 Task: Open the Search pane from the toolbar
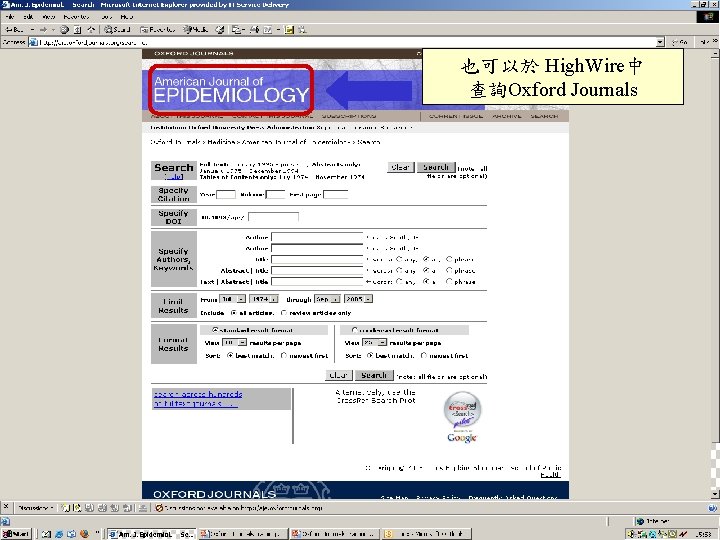point(117,30)
